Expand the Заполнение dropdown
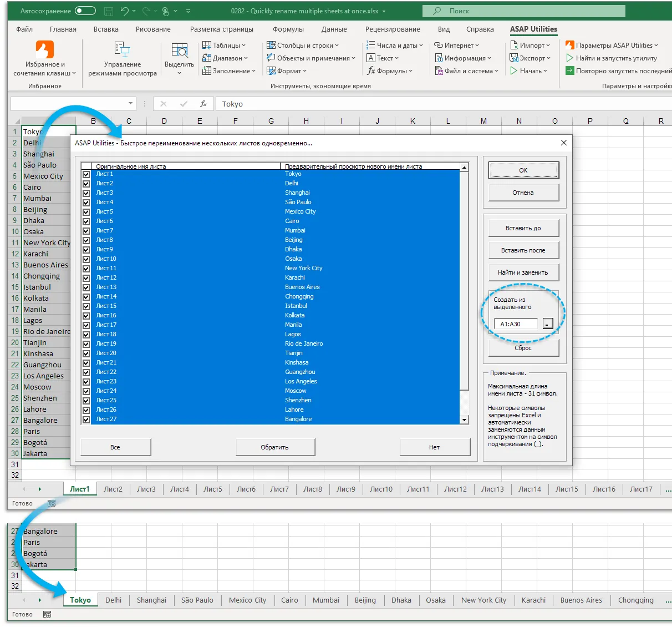 229,71
